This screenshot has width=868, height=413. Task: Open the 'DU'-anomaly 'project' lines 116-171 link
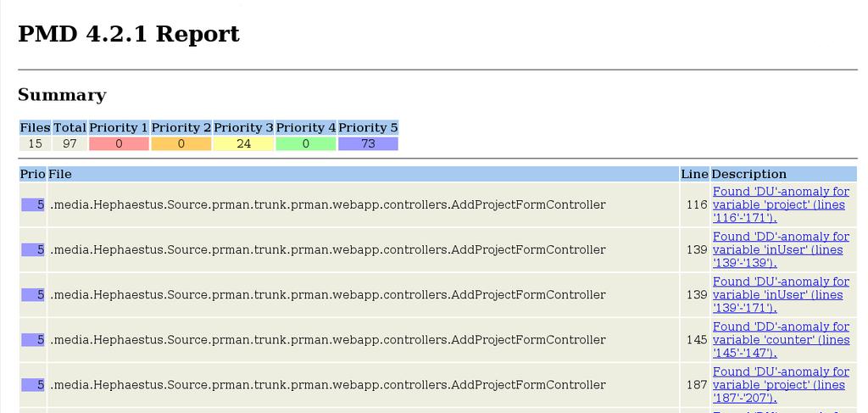[781, 204]
